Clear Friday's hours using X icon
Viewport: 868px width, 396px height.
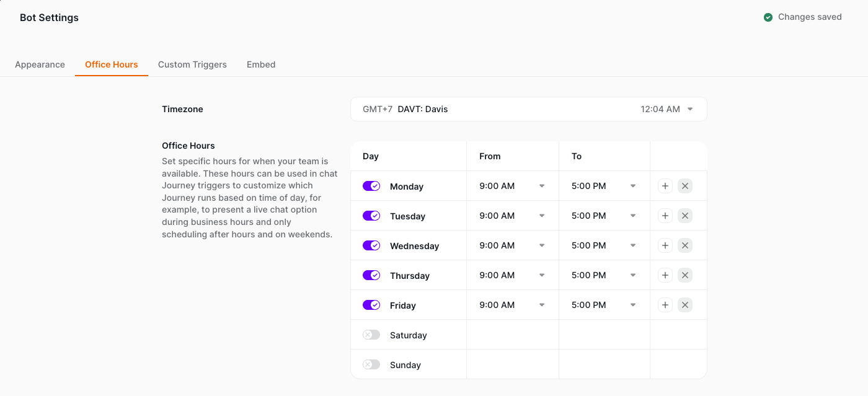coord(685,305)
